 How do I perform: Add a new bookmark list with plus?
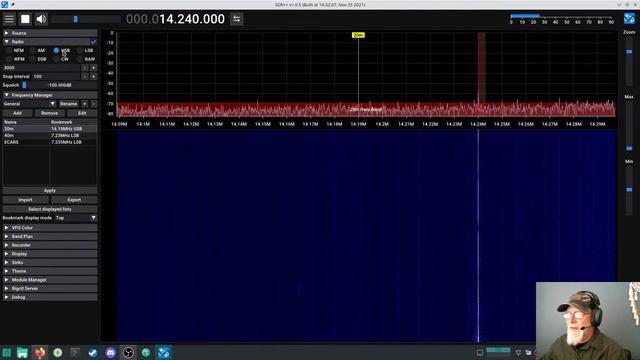tap(84, 104)
